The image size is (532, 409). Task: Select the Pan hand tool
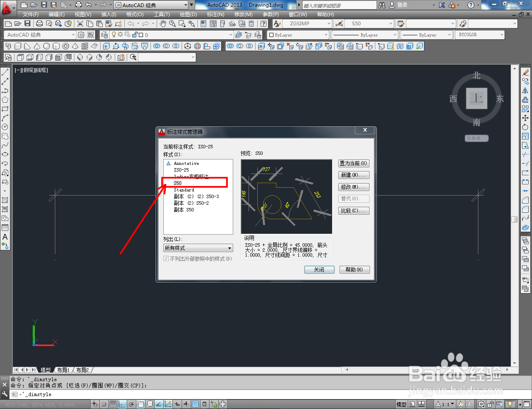(x=163, y=24)
